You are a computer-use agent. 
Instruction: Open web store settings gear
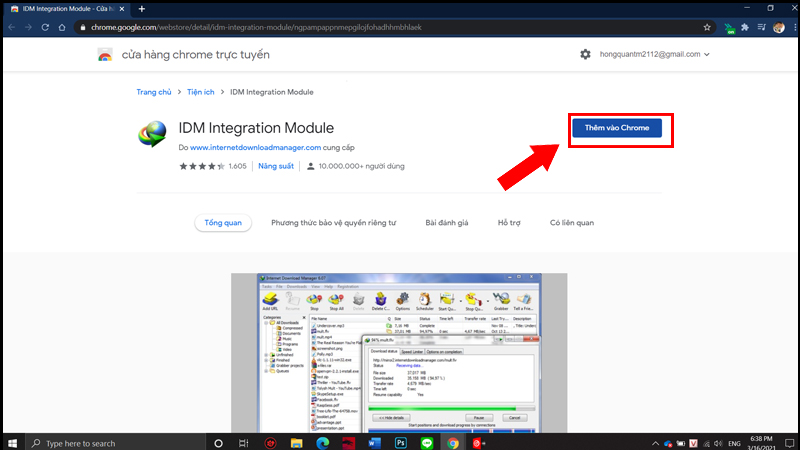point(585,54)
